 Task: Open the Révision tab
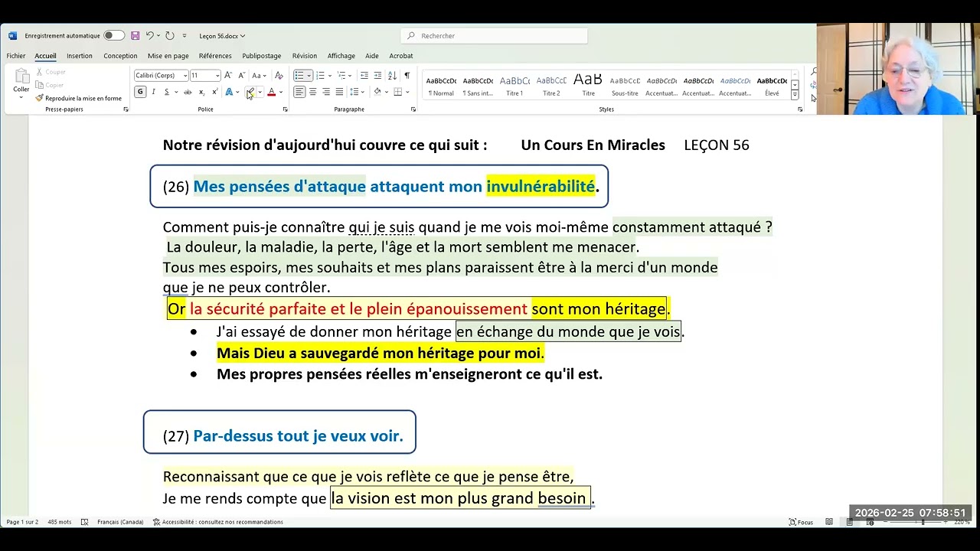pyautogui.click(x=305, y=56)
